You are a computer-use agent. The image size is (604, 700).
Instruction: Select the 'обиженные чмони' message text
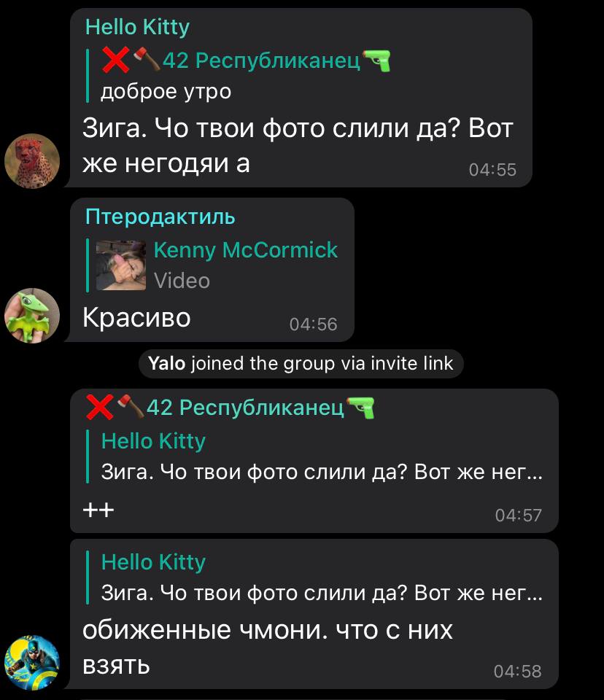(x=268, y=647)
